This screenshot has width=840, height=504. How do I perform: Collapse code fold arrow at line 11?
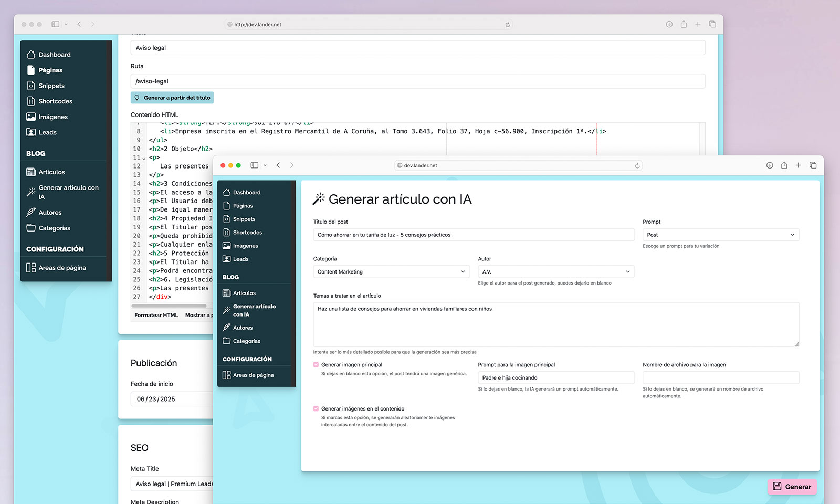[144, 158]
